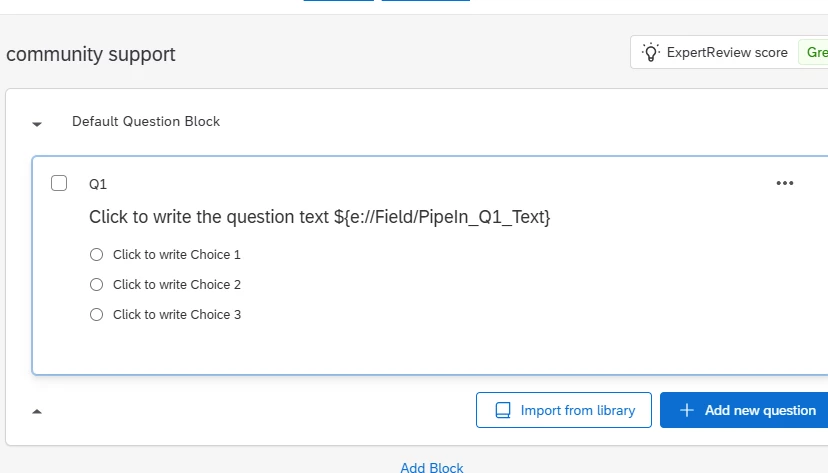Open the Q1 three-dot options menu

pyautogui.click(x=785, y=183)
